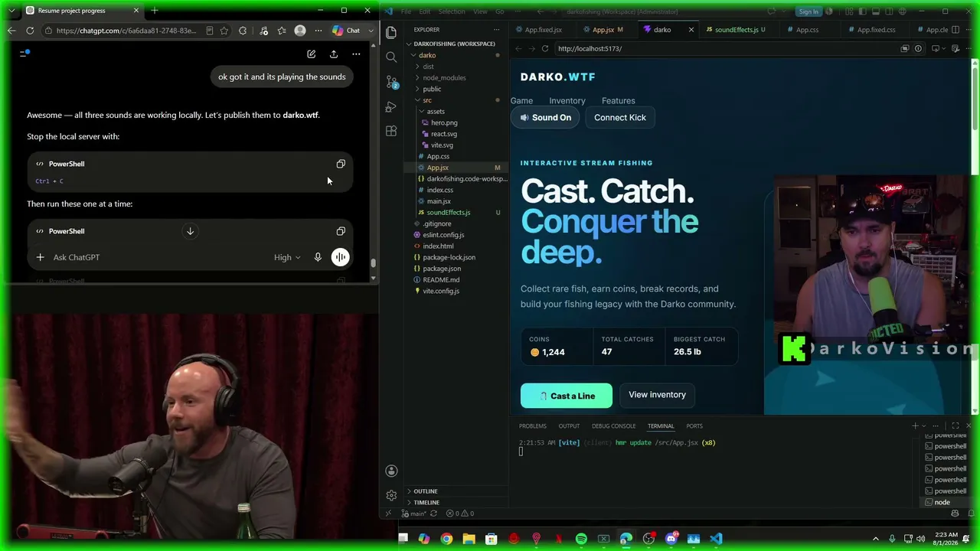Screen dimensions: 980x551
Task: Launch Google Chrome from the taskbar
Action: pyautogui.click(x=446, y=539)
